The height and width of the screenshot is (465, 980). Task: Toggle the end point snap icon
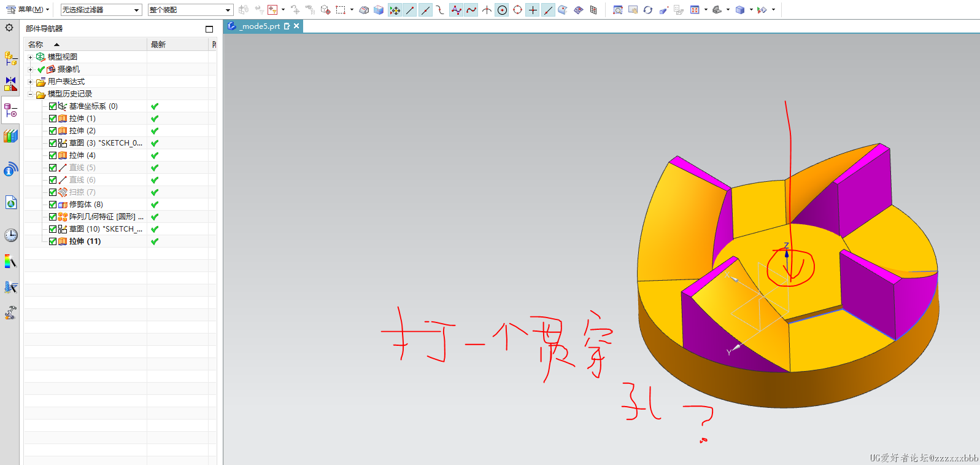point(410,10)
